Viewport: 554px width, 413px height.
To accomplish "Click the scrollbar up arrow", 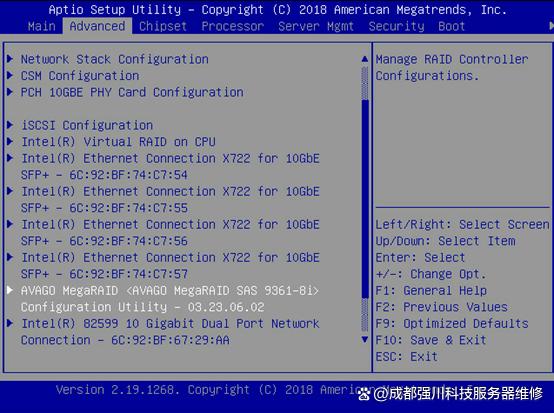I will click(x=365, y=59).
